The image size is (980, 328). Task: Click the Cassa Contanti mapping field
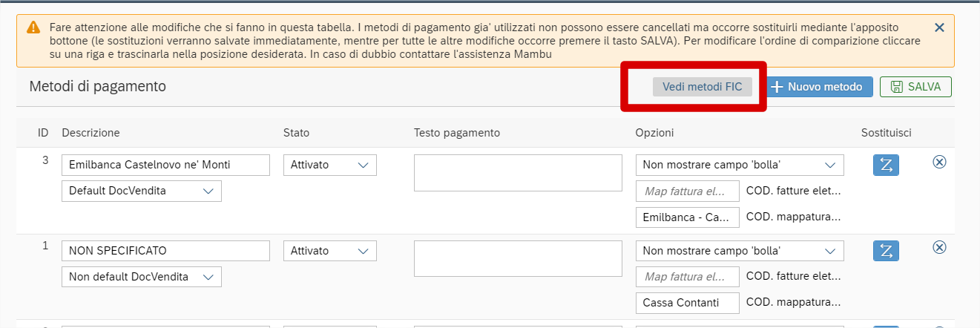[688, 303]
